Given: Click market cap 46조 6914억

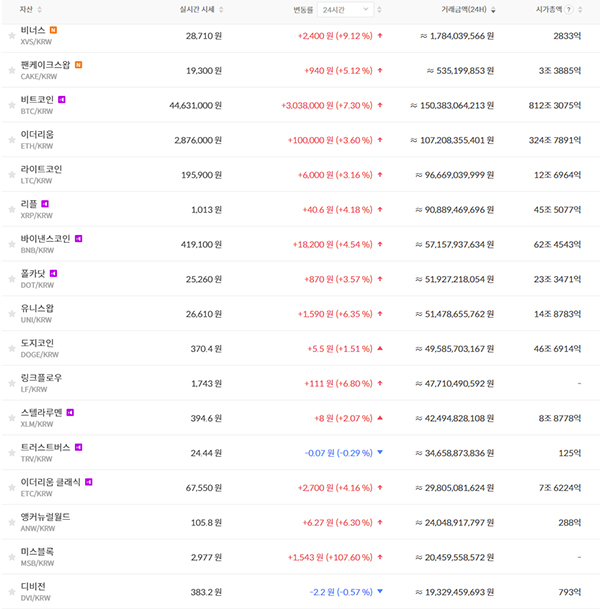Looking at the screenshot, I should [x=557, y=349].
